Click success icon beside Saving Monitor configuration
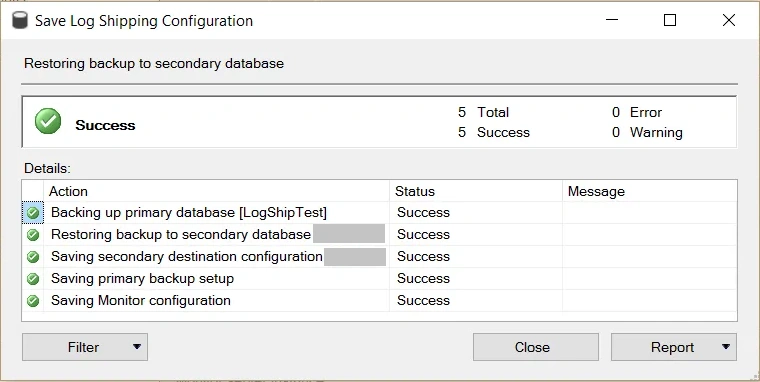The height and width of the screenshot is (382, 760). click(x=33, y=301)
